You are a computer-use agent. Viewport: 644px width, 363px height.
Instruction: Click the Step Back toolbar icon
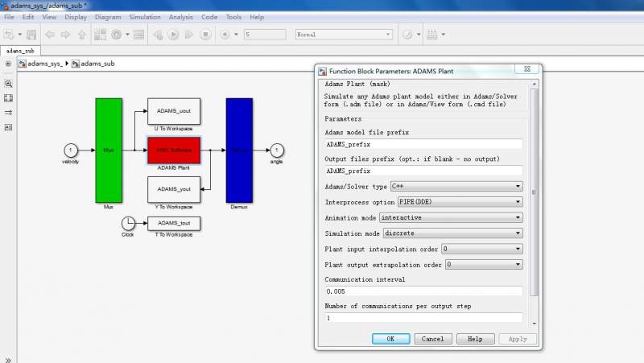pyautogui.click(x=158, y=35)
